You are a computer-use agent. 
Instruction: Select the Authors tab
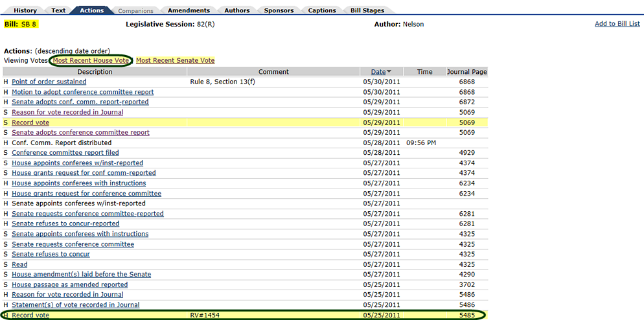(236, 10)
